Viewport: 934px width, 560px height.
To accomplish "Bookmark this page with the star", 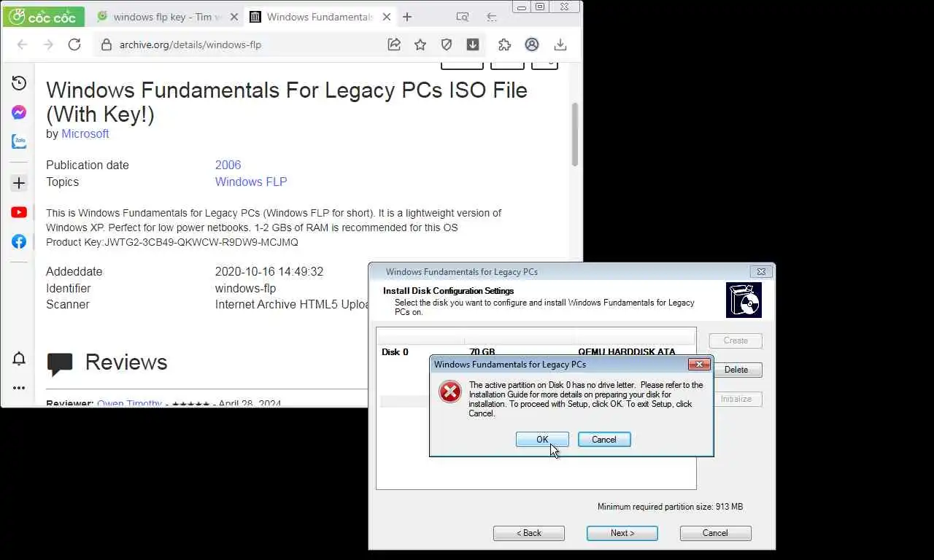I will point(420,44).
